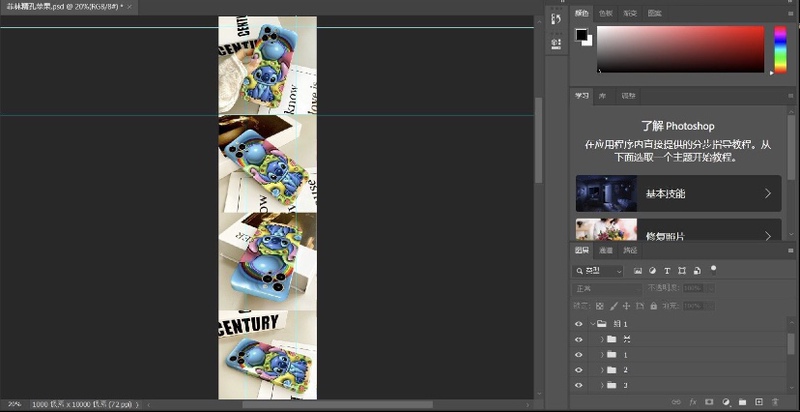Create new group folder icon
The image size is (800, 412).
(x=742, y=402)
